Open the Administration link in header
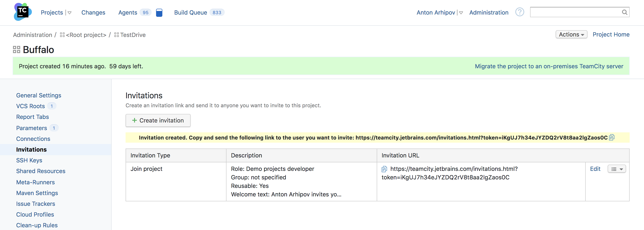644x230 pixels. pos(489,13)
